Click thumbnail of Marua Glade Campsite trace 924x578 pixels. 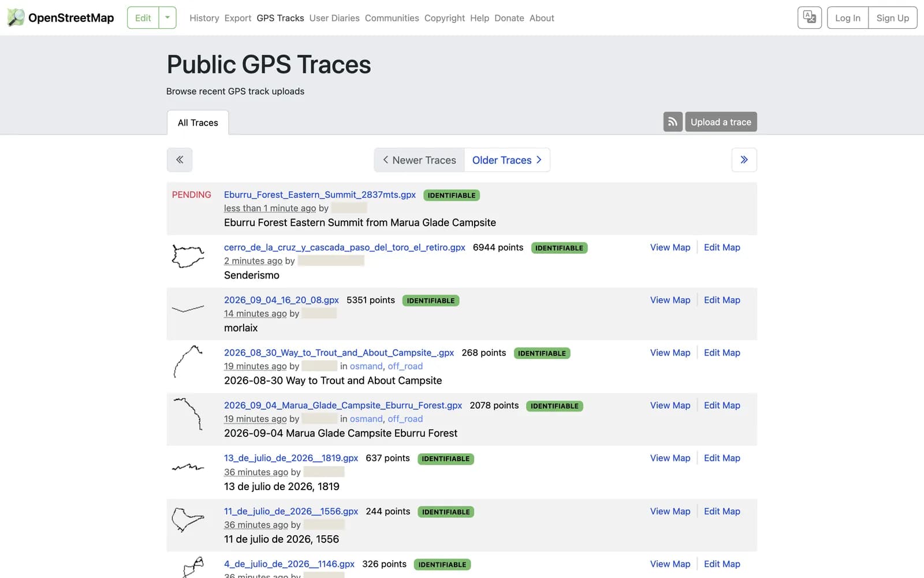(188, 414)
